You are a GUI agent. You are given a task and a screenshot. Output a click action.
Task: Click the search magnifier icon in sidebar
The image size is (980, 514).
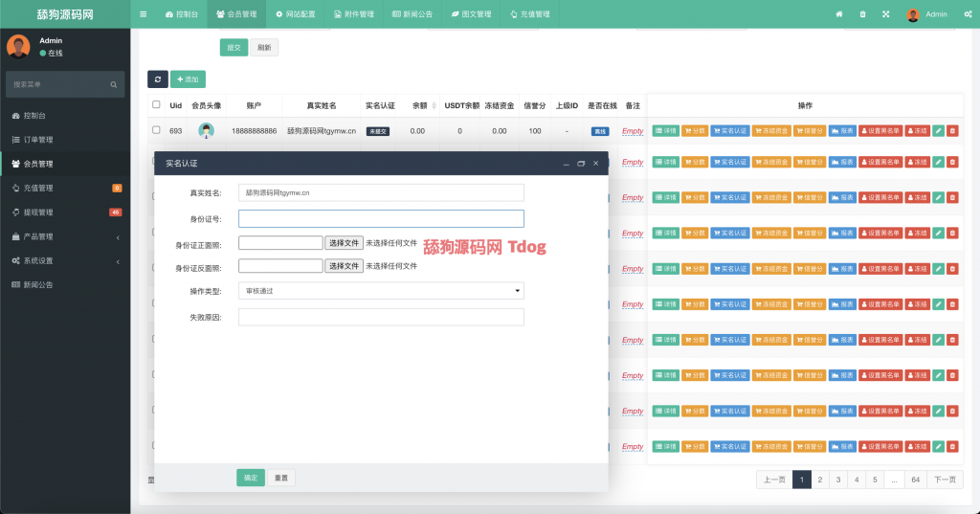coord(113,85)
